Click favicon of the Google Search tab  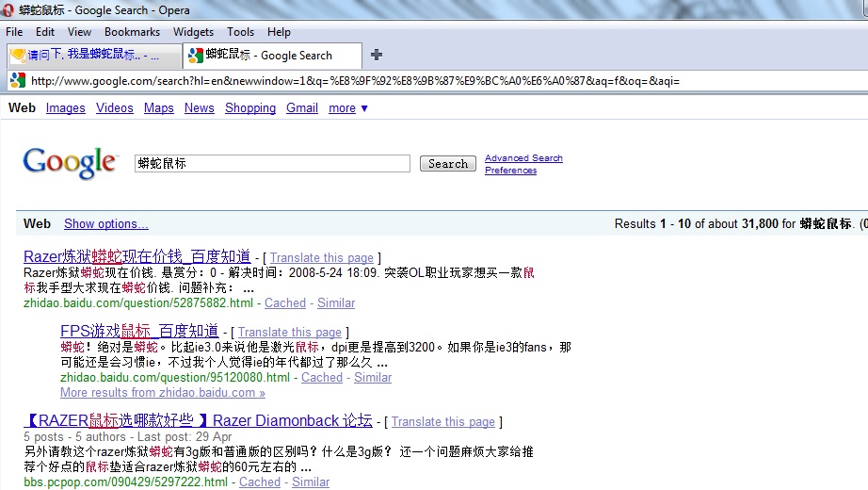pos(196,55)
